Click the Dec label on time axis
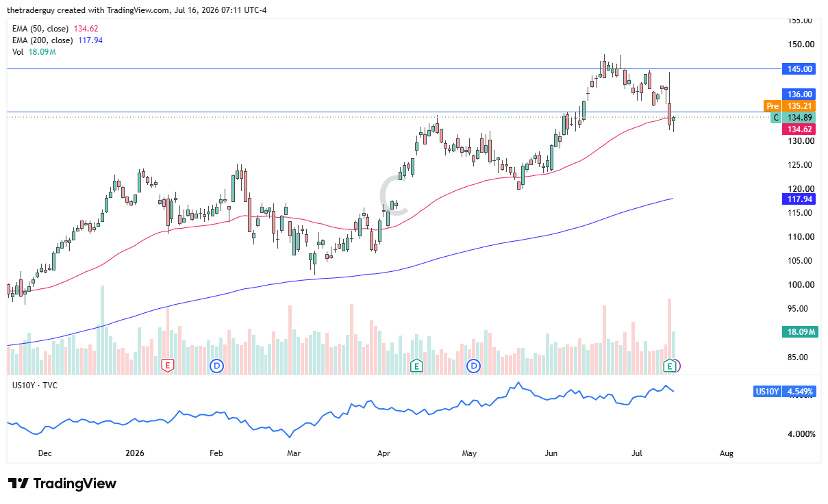Screen dimensions: 828x504 (45, 453)
